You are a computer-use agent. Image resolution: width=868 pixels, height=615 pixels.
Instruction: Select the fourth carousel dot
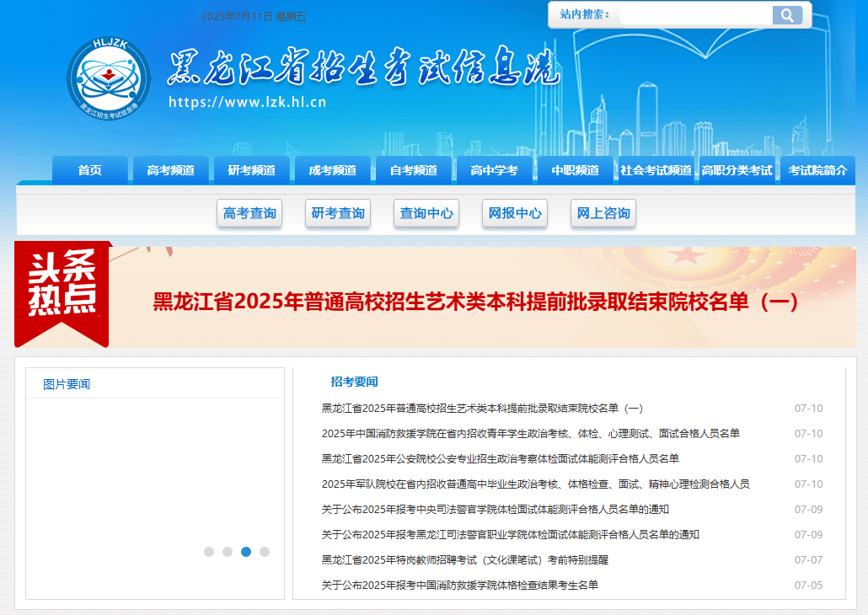(265, 552)
